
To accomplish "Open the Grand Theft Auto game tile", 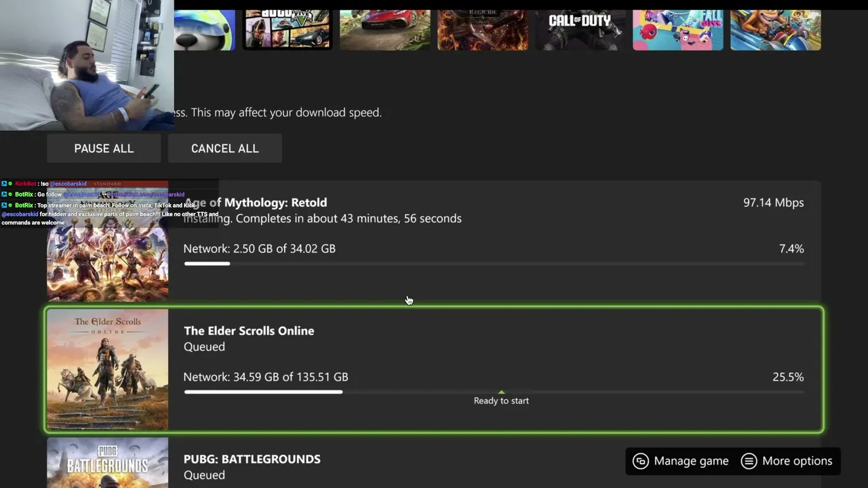I will [288, 30].
